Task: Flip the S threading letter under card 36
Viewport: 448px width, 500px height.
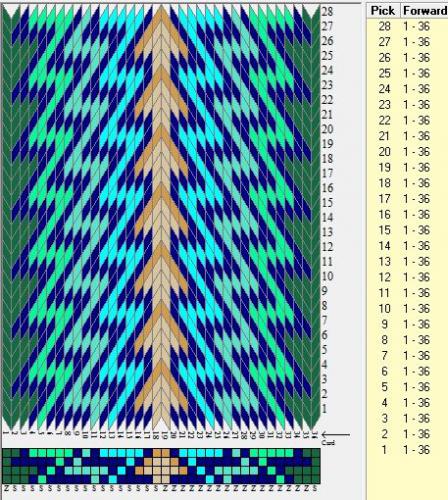Action: point(315,489)
